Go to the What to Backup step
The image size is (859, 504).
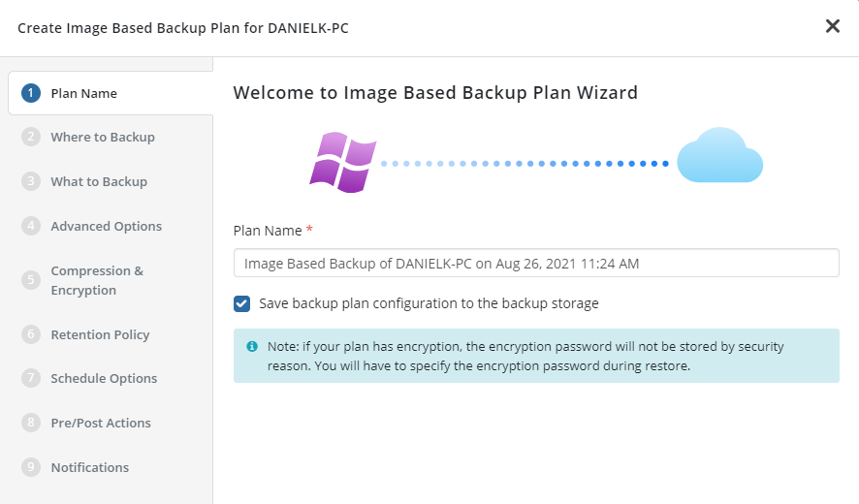click(99, 181)
